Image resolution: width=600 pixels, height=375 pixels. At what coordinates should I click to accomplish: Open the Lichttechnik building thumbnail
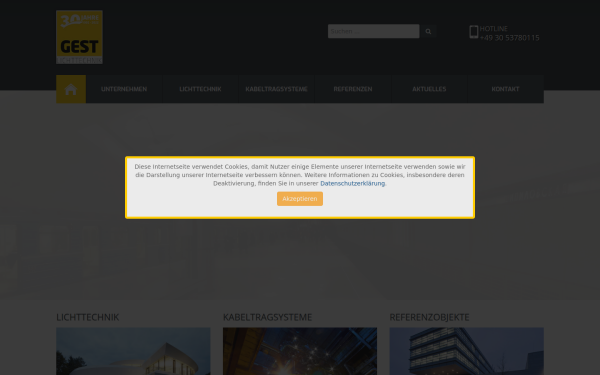[x=133, y=351]
